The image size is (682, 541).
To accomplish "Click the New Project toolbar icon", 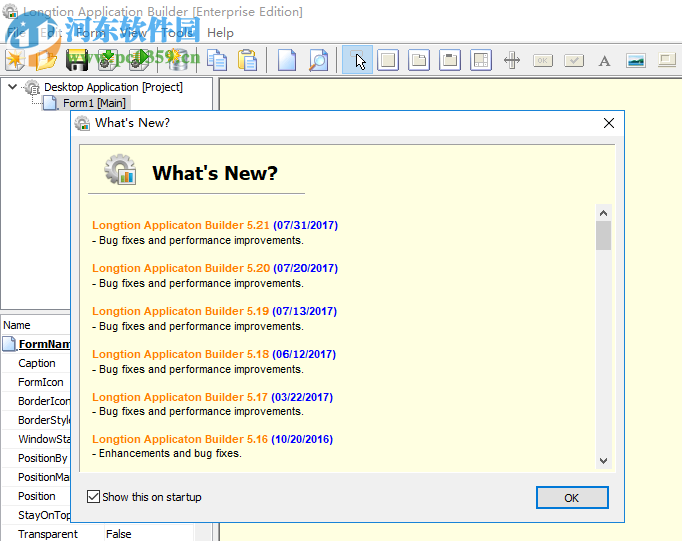I will pyautogui.click(x=15, y=60).
